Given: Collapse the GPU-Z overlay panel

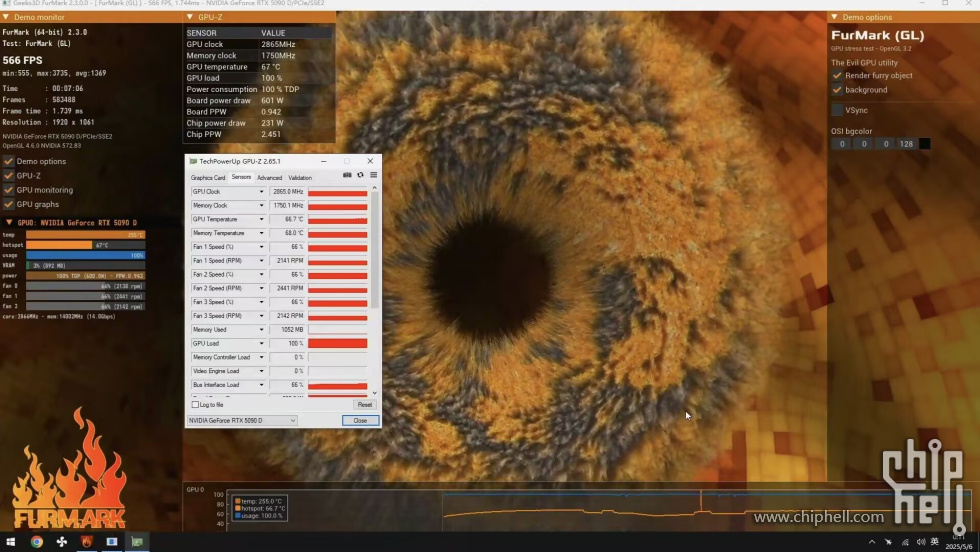Looking at the screenshot, I should pos(189,17).
